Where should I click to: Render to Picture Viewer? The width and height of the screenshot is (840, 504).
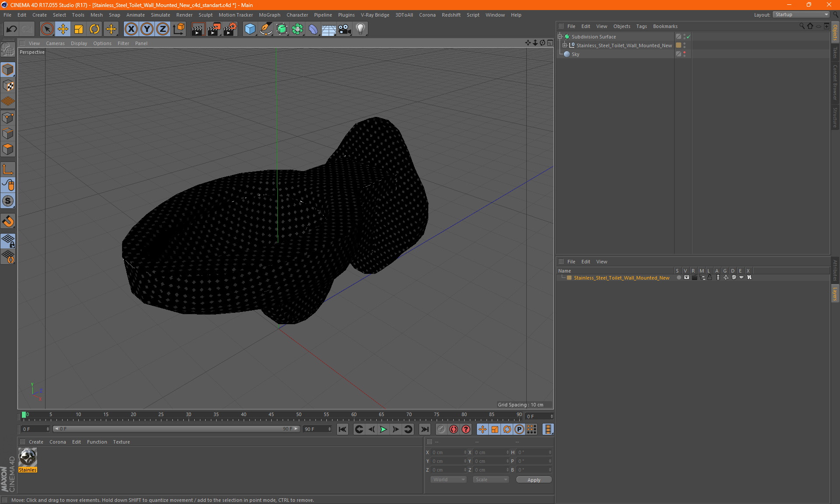click(214, 29)
